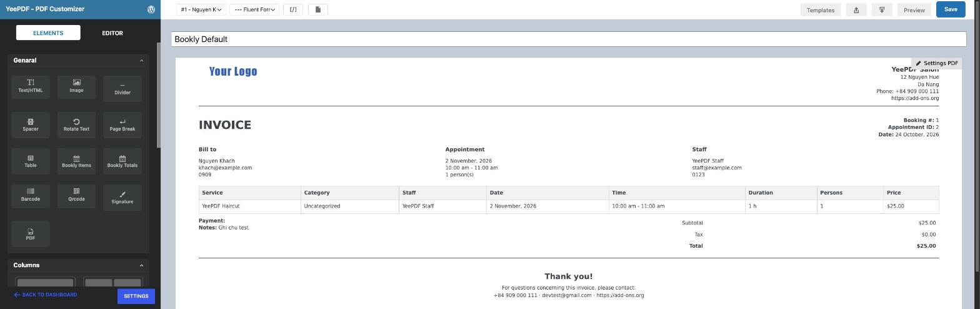Screen dimensions: 980x309
Task: Add an Image element
Action: pyautogui.click(x=76, y=86)
